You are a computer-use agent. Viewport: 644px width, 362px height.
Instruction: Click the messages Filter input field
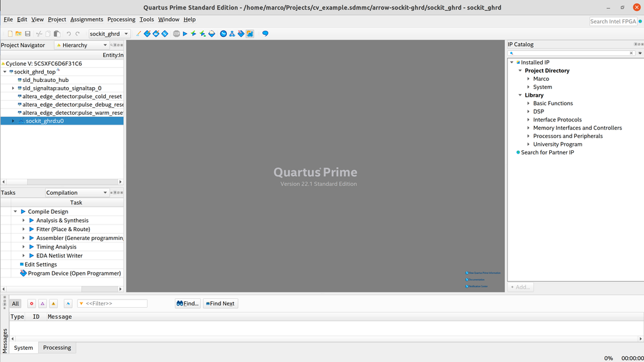pos(112,304)
